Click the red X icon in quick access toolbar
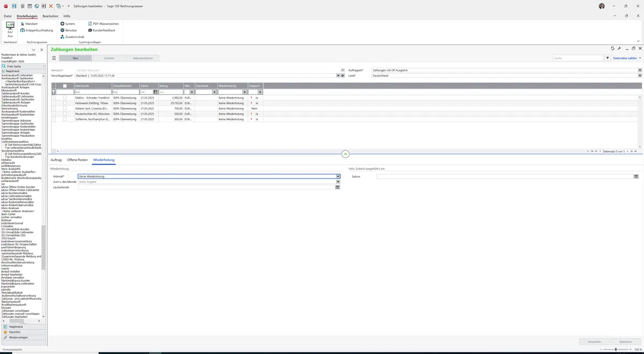644x354 pixels. tap(51, 5)
